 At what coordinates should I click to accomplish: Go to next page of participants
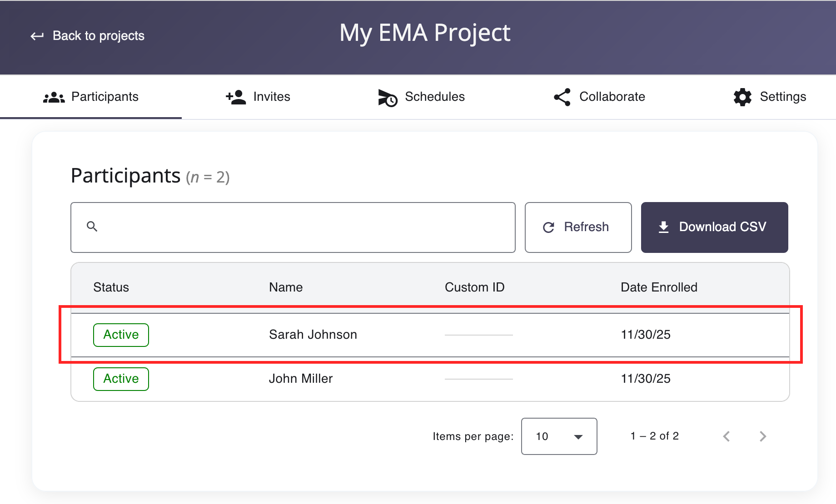coord(763,436)
